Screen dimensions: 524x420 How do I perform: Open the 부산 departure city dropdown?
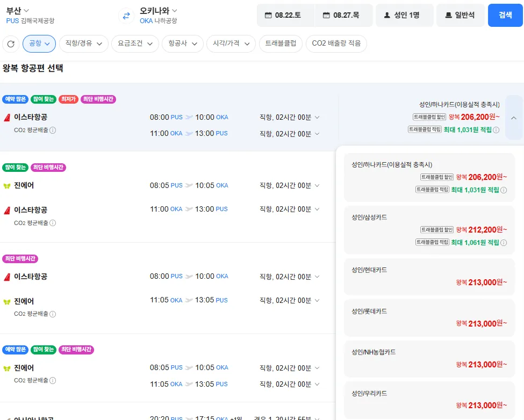click(x=17, y=11)
